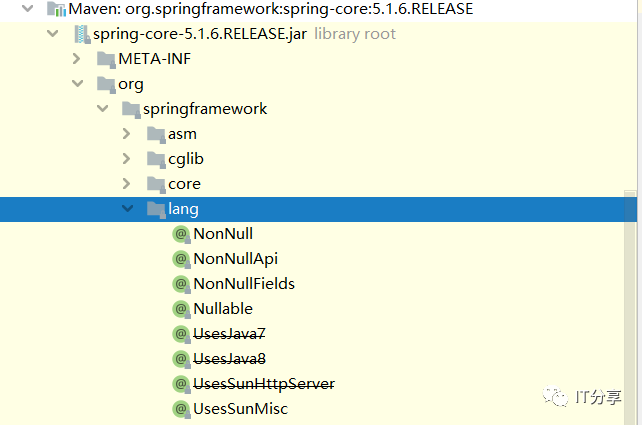Viewport: 642px width, 425px height.
Task: Click the 'library root' text
Action: (355, 34)
